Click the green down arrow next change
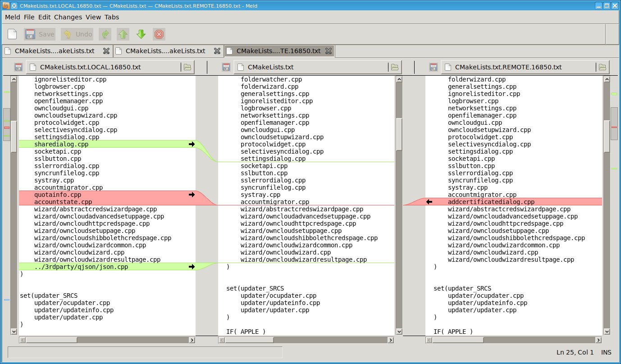Viewport: 621px width, 364px height. (141, 34)
